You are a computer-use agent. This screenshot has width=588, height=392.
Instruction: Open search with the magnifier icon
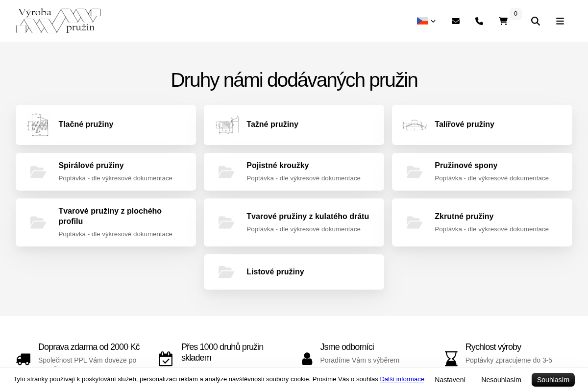click(x=536, y=21)
